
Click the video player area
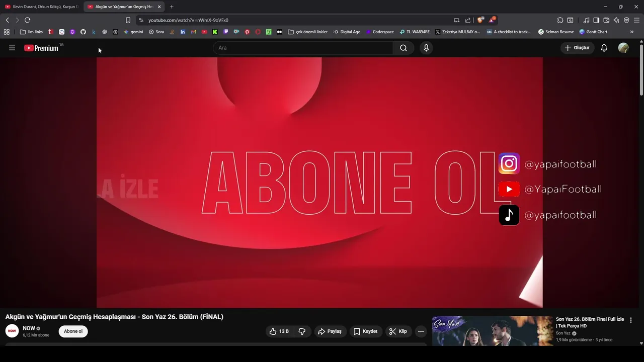click(x=319, y=183)
